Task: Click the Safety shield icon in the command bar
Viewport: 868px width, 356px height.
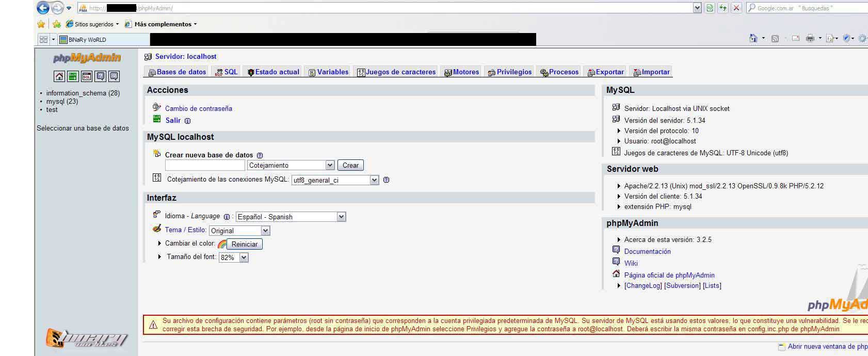Action: 846,38
